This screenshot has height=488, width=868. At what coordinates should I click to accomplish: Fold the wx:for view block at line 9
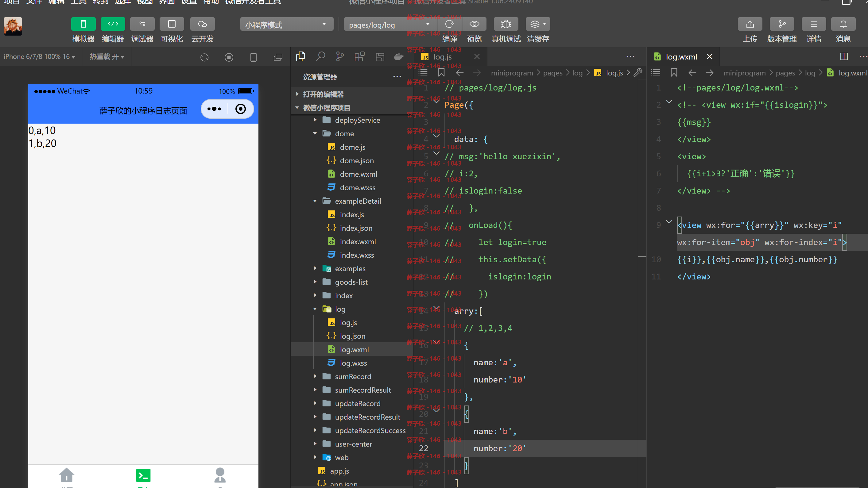669,221
